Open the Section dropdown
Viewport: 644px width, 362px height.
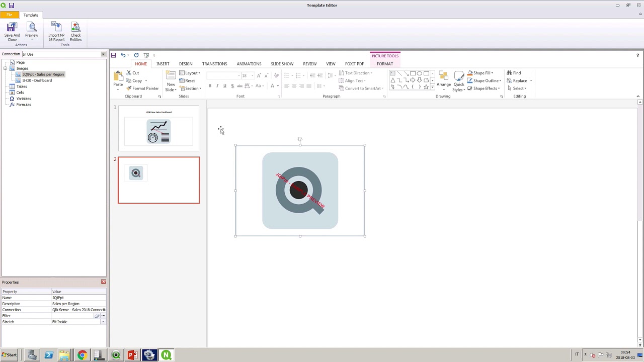190,88
